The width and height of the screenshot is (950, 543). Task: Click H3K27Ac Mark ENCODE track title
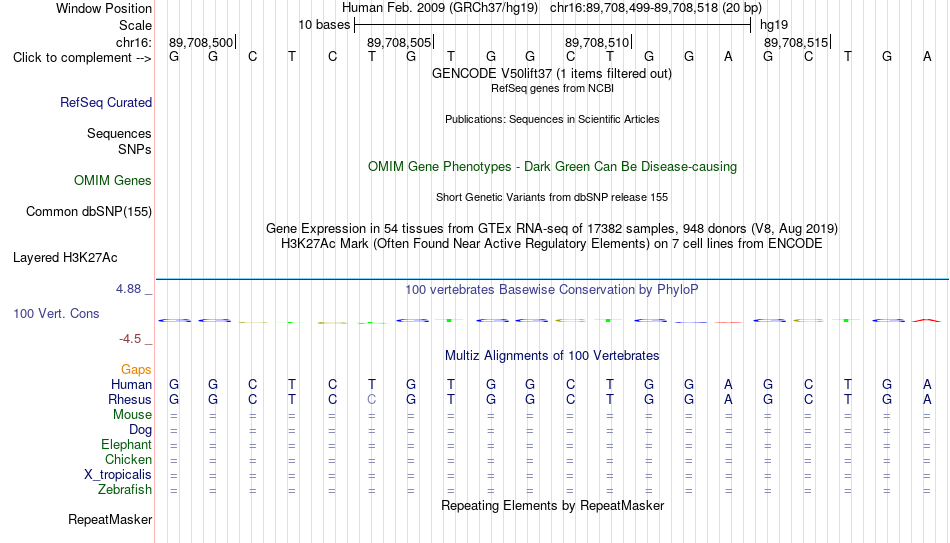(x=552, y=244)
